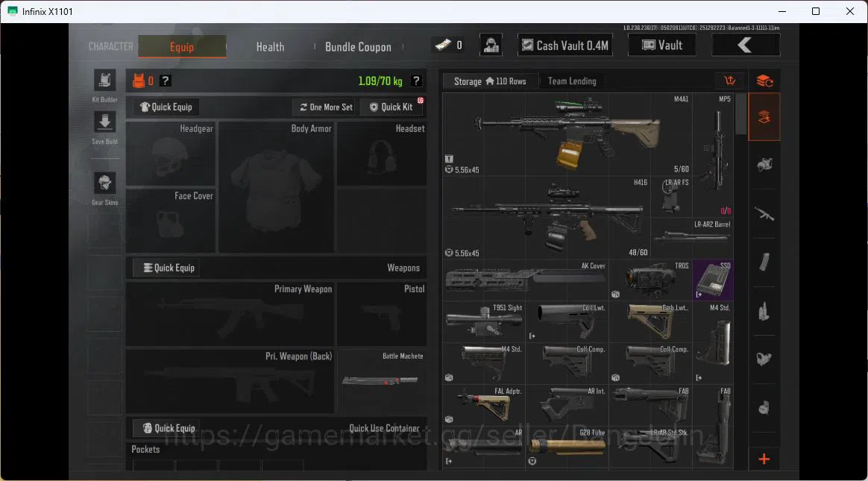Select the MP5 submachine gun item
Screen dimensions: 868x481
713,155
